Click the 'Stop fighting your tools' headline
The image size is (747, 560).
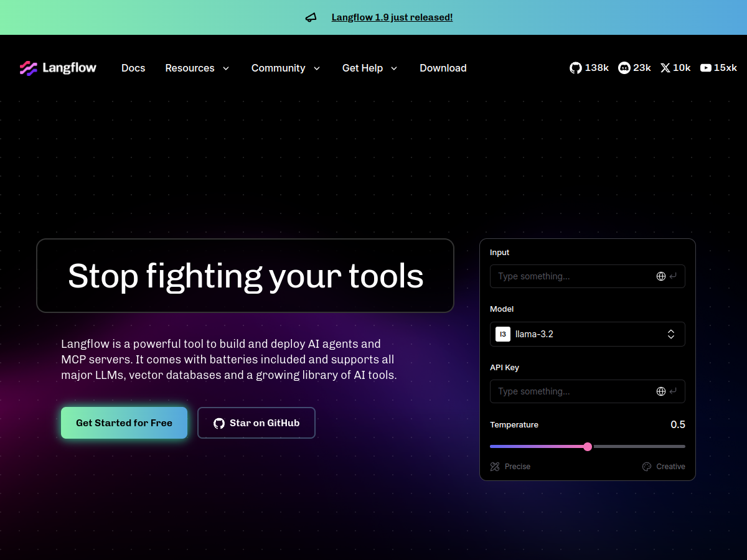(x=245, y=276)
